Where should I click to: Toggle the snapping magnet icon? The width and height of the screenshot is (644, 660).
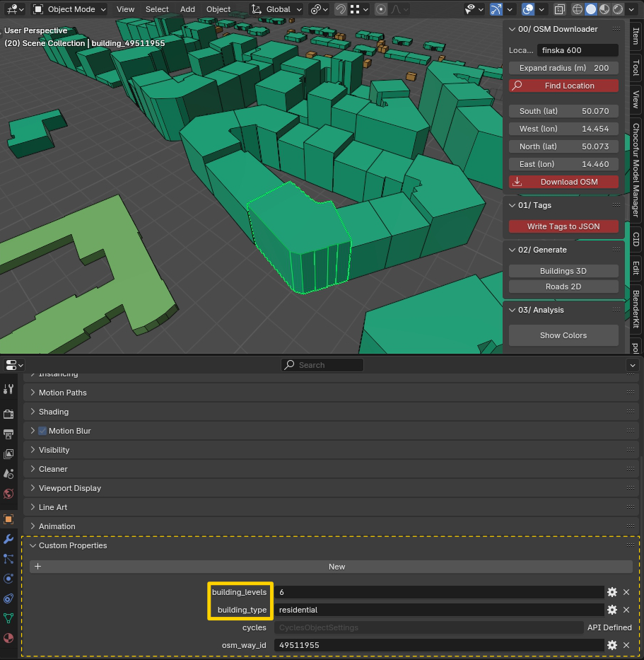(340, 9)
